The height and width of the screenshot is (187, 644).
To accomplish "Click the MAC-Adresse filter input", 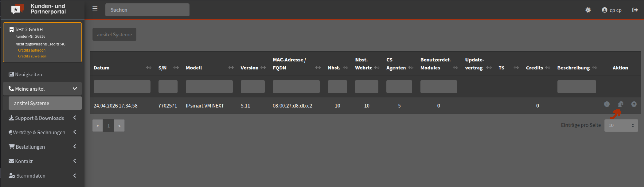I will click(296, 87).
